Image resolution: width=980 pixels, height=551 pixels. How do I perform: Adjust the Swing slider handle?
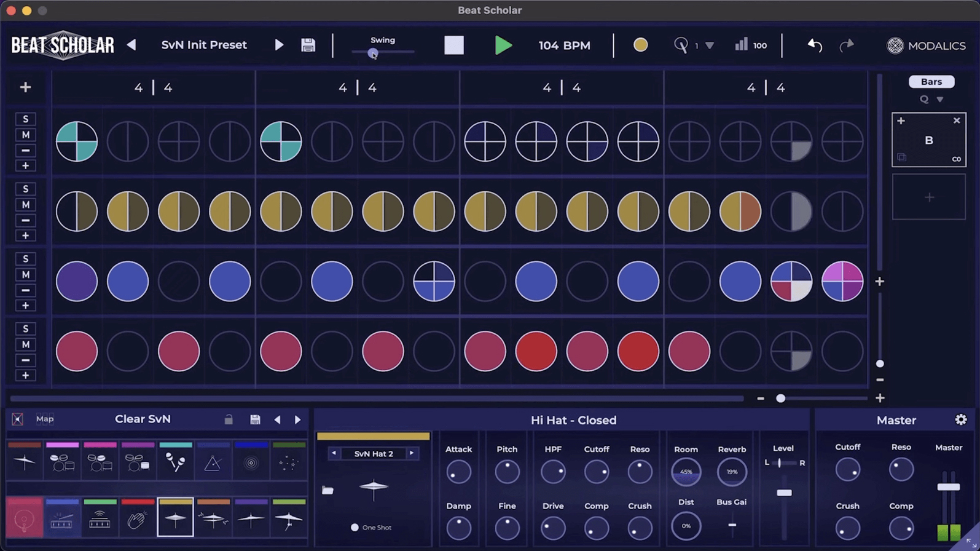372,53
